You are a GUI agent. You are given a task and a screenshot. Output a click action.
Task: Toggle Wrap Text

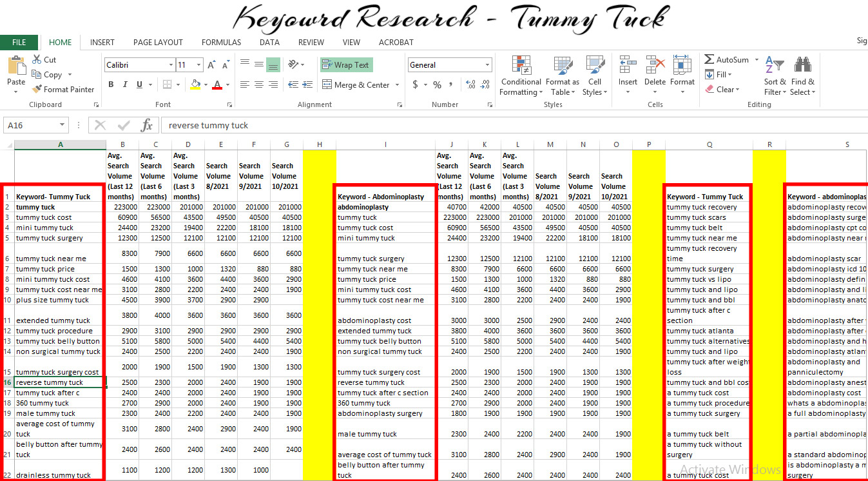tap(346, 64)
